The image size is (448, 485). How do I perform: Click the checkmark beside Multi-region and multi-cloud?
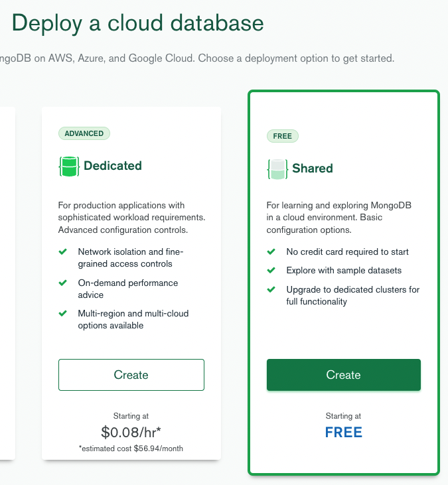[63, 313]
